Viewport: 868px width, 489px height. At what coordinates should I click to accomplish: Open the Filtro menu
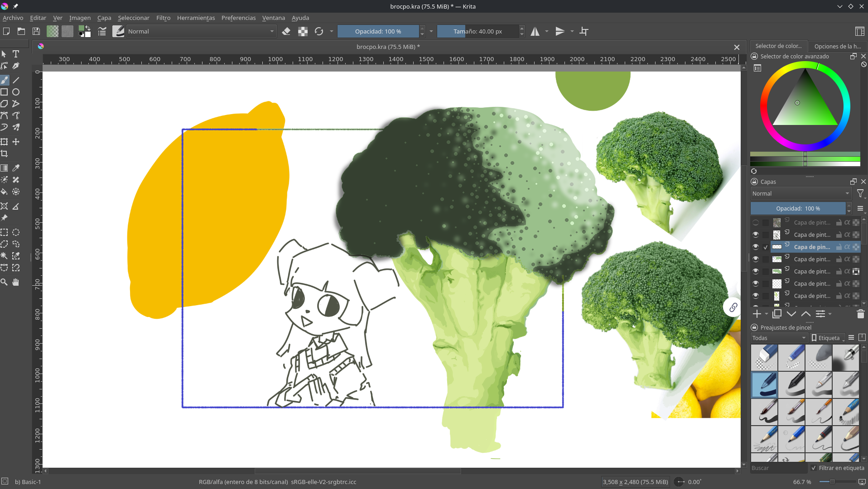(x=163, y=18)
